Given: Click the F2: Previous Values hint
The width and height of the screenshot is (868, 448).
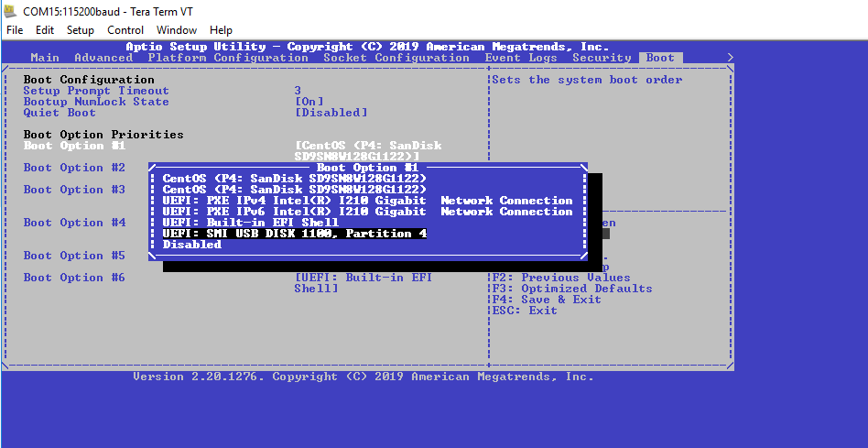Looking at the screenshot, I should pos(561,278).
